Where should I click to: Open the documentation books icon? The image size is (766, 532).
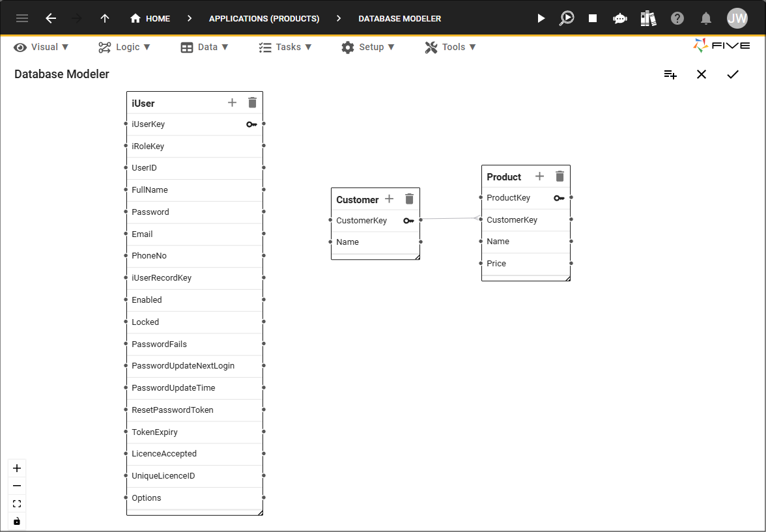[648, 19]
